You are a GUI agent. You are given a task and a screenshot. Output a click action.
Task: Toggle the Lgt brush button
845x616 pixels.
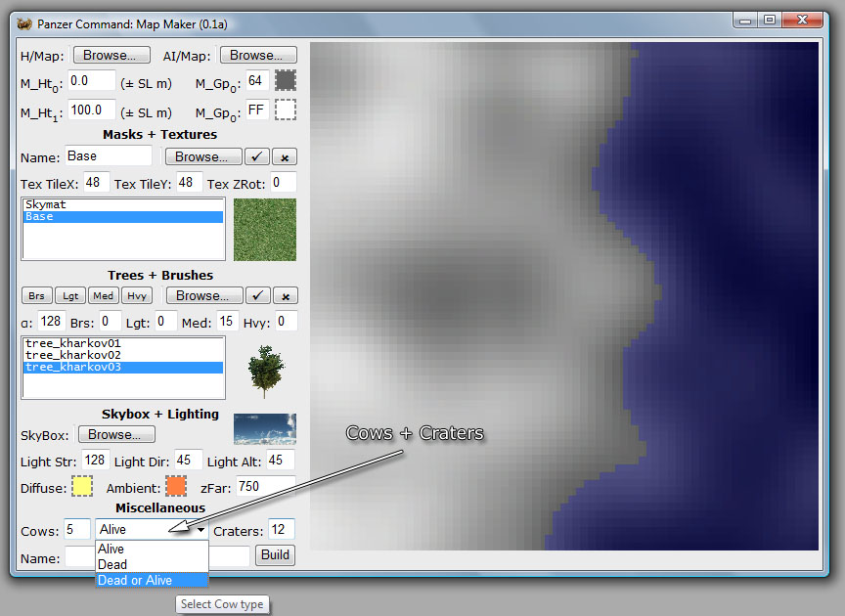click(x=70, y=296)
